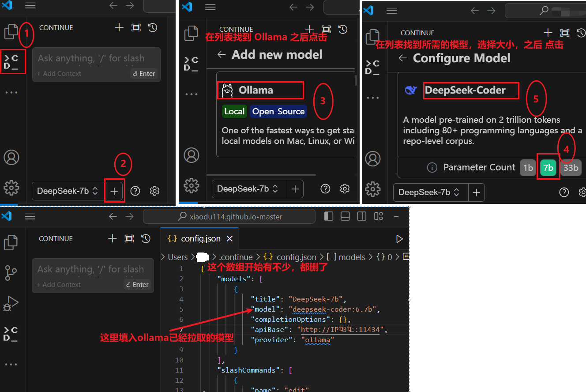Image resolution: width=586 pixels, height=392 pixels.
Task: Open history icon in config.json window
Action: [x=146, y=238]
